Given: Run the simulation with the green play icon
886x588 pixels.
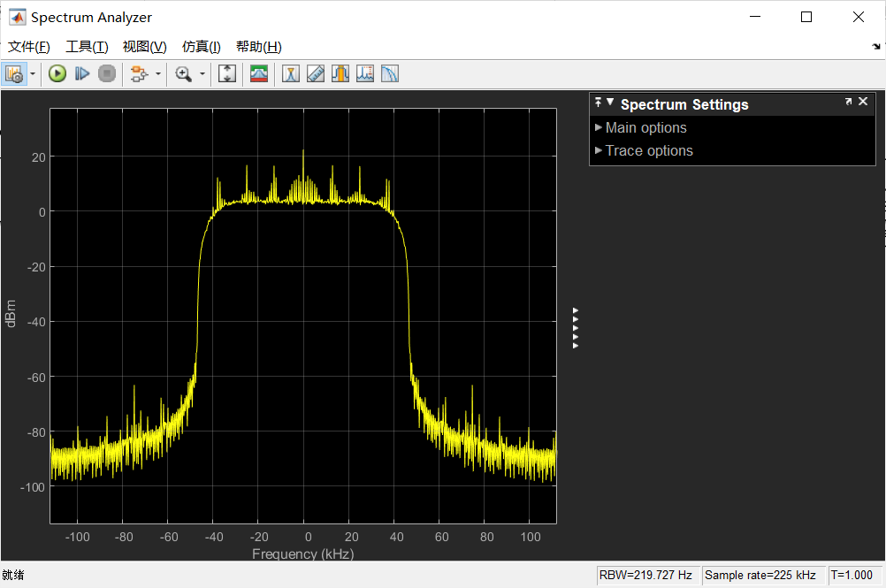Looking at the screenshot, I should tap(57, 73).
